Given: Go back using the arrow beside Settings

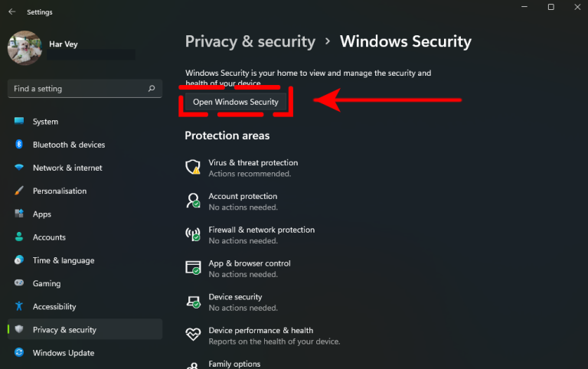Looking at the screenshot, I should tap(12, 11).
